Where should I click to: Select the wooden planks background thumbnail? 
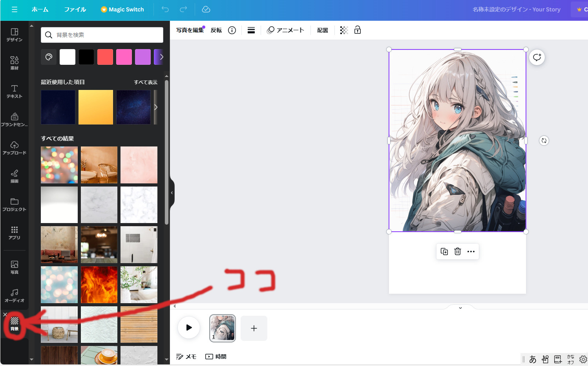(x=139, y=325)
